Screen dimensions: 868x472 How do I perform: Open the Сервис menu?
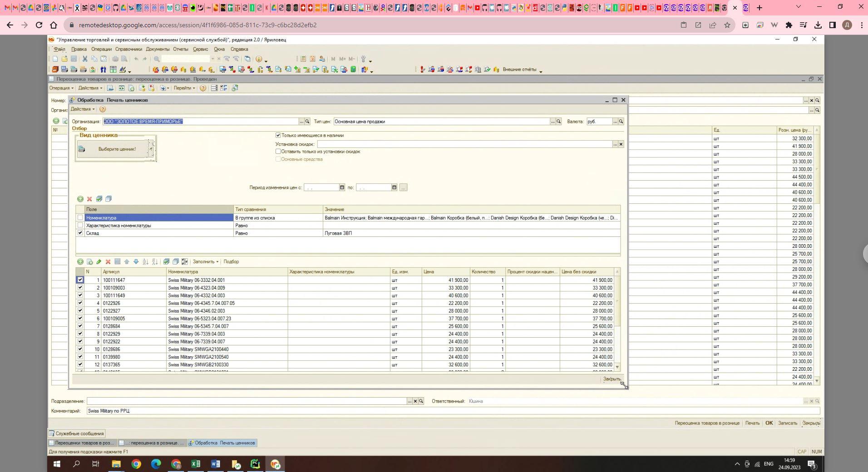click(x=200, y=49)
